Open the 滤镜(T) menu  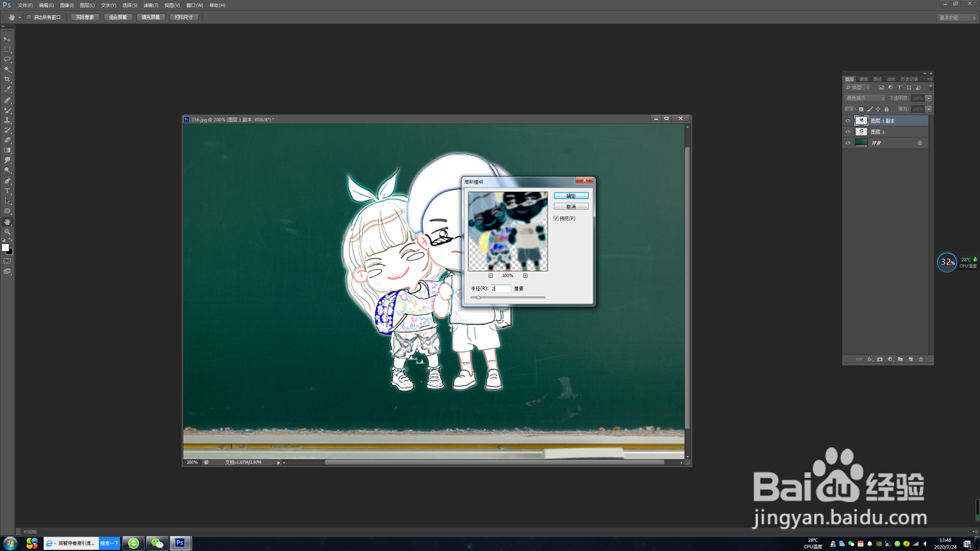pos(150,5)
